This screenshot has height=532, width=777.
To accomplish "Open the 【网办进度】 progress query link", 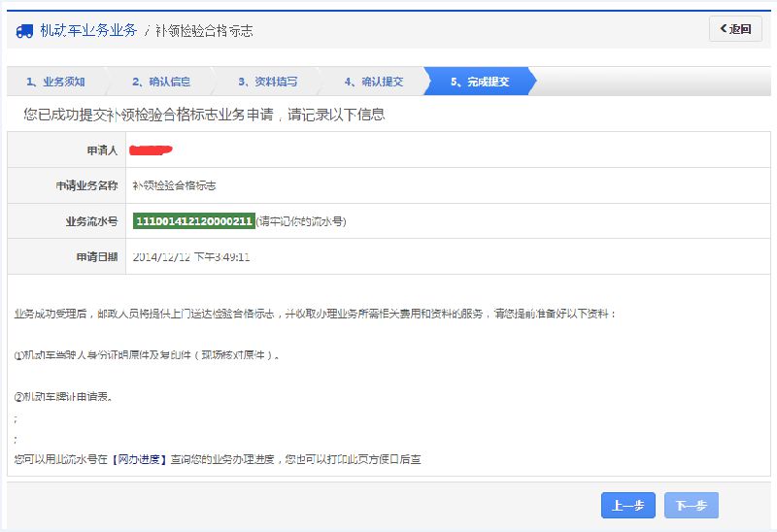I will (x=140, y=458).
